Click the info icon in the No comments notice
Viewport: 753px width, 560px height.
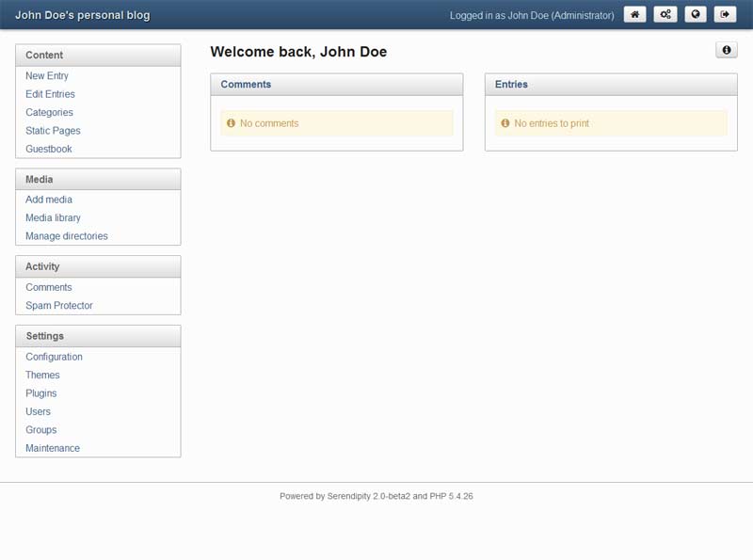click(x=231, y=123)
